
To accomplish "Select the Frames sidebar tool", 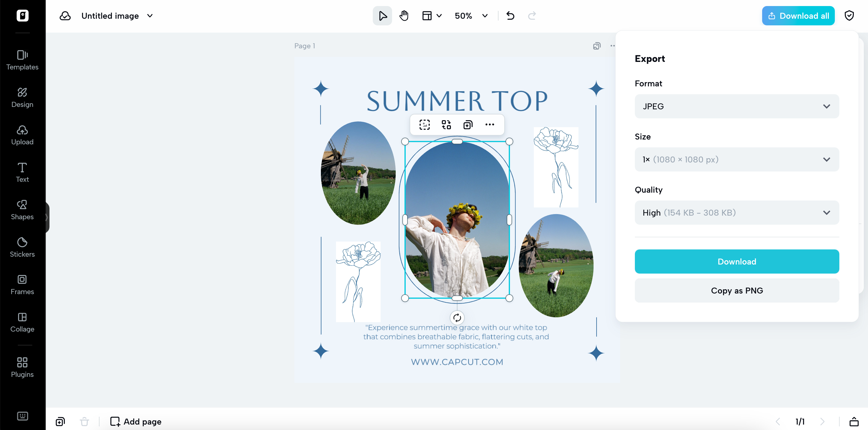I will pyautogui.click(x=22, y=285).
